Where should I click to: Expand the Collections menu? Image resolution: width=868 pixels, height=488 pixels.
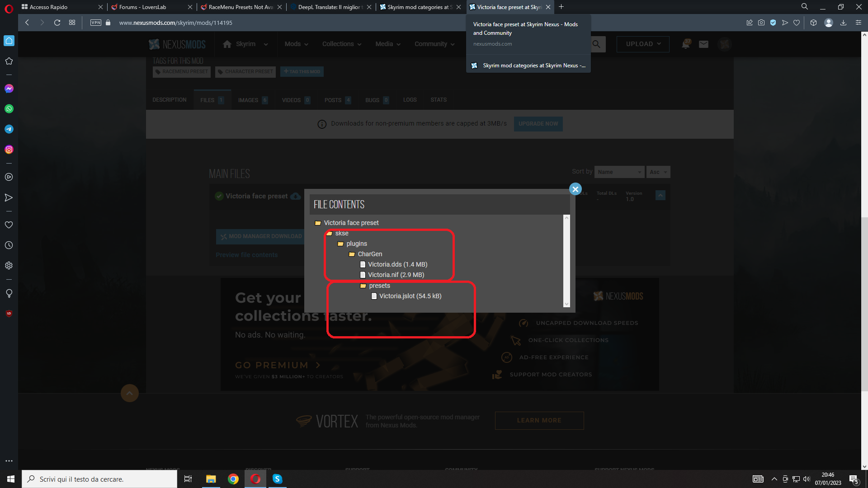pyautogui.click(x=342, y=44)
